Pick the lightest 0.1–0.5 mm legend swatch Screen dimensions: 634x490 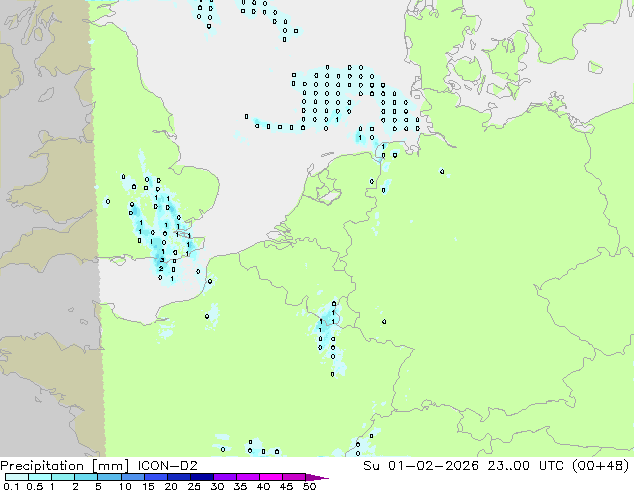(17, 477)
